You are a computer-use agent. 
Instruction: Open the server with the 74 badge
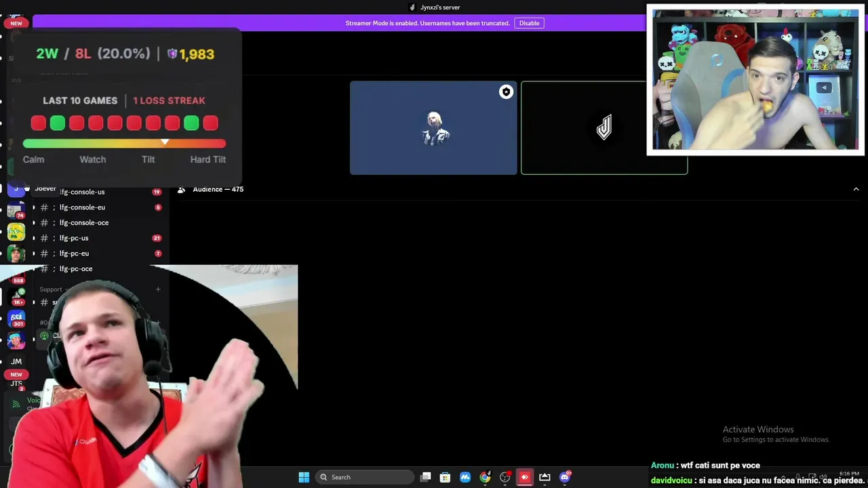(x=16, y=209)
